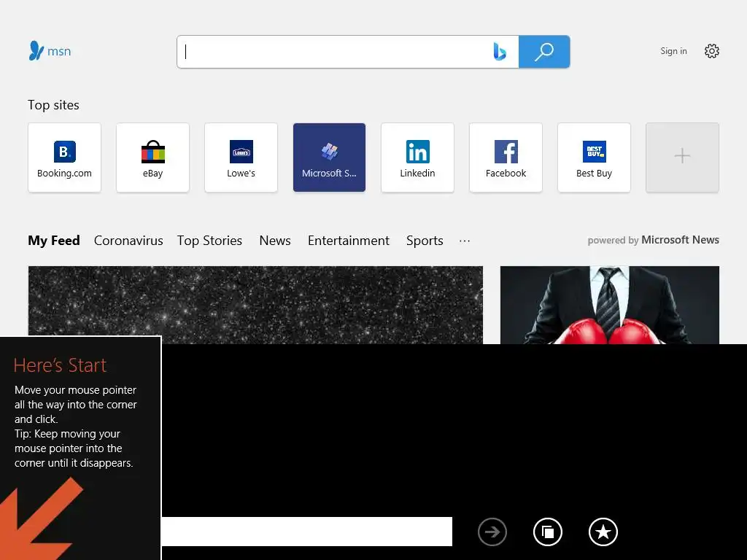Open the Booking.com top site tile
The image size is (747, 560).
coord(64,157)
